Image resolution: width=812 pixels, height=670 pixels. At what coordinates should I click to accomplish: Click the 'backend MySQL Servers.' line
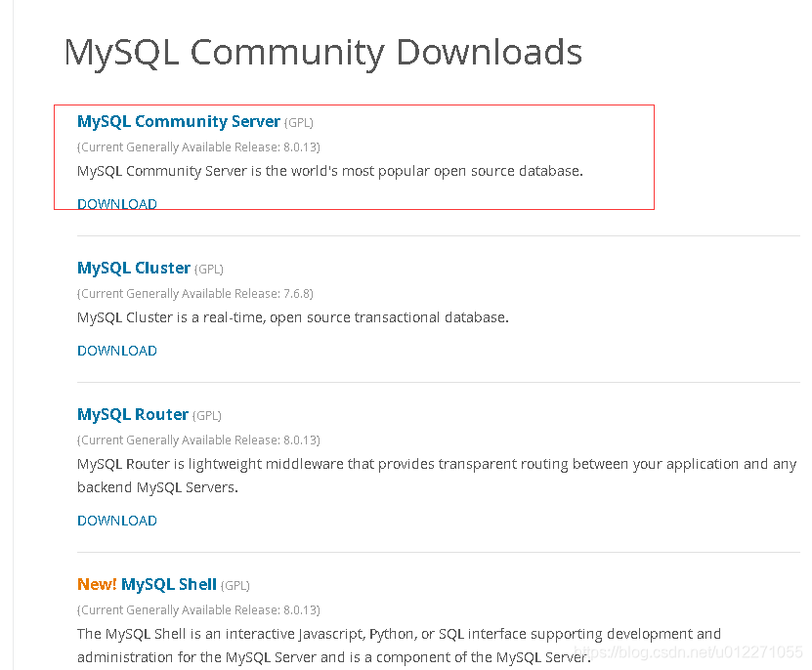[x=157, y=487]
